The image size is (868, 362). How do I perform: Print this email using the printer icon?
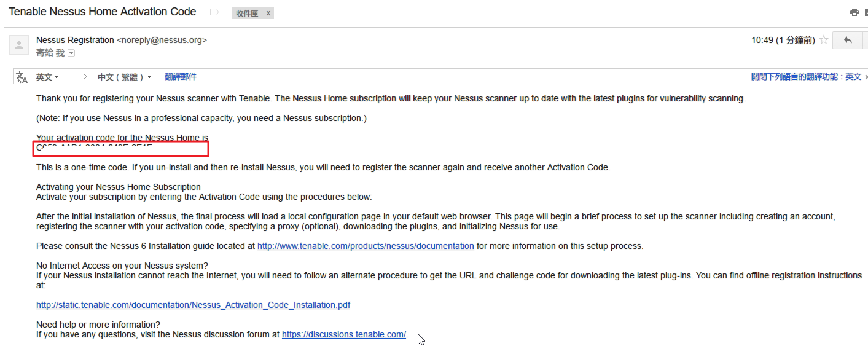coord(854,12)
